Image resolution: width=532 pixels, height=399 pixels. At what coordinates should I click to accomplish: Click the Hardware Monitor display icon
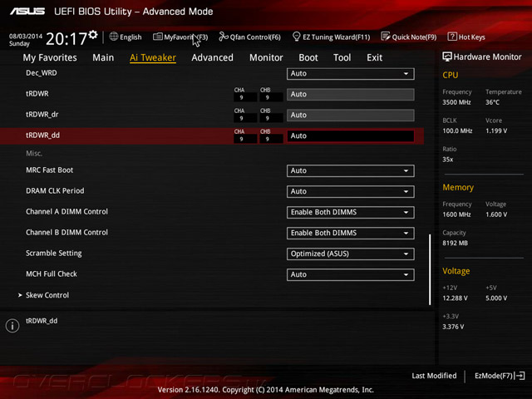coord(447,57)
